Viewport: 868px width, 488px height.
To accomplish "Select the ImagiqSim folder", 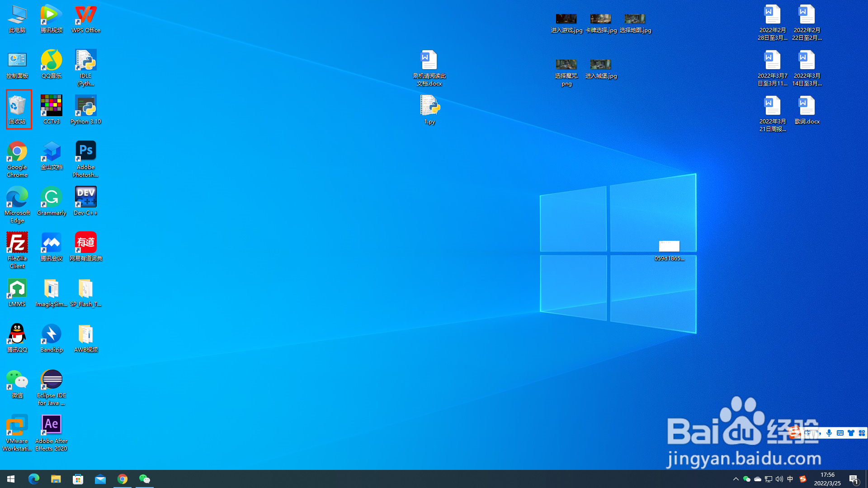I will pyautogui.click(x=52, y=293).
